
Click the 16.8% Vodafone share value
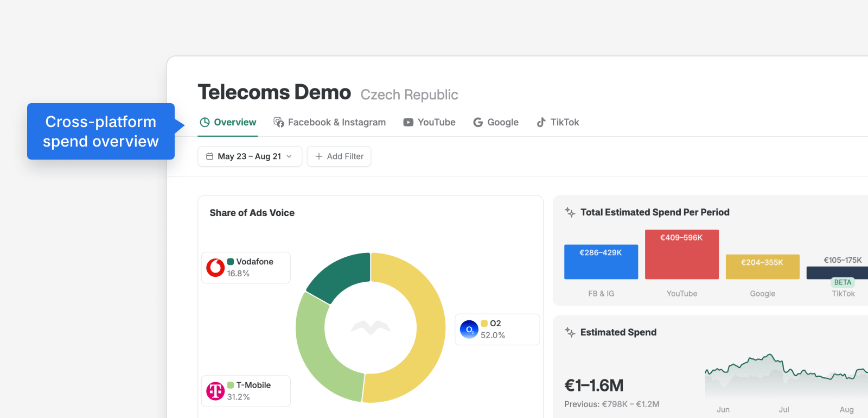click(x=238, y=274)
